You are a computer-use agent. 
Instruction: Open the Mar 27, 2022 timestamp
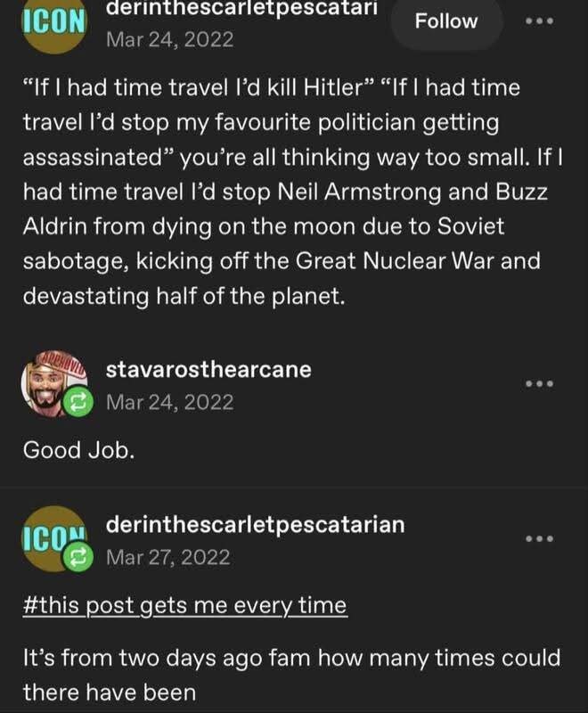point(167,558)
